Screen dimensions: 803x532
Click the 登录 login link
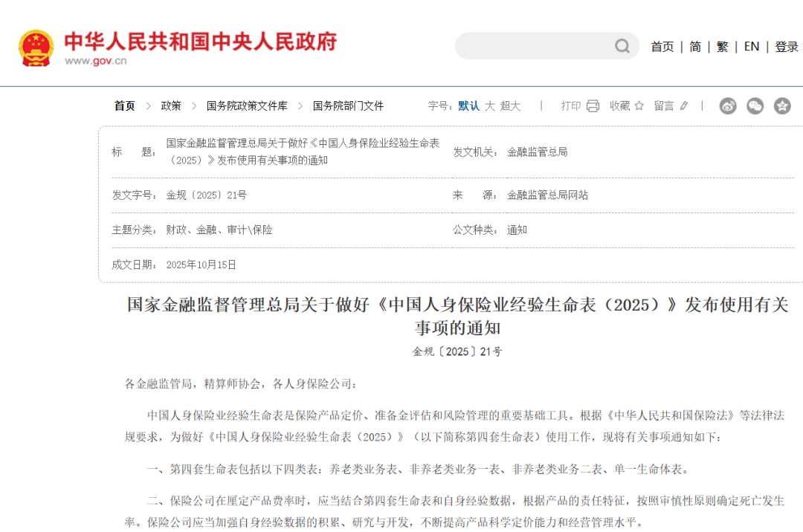(786, 46)
